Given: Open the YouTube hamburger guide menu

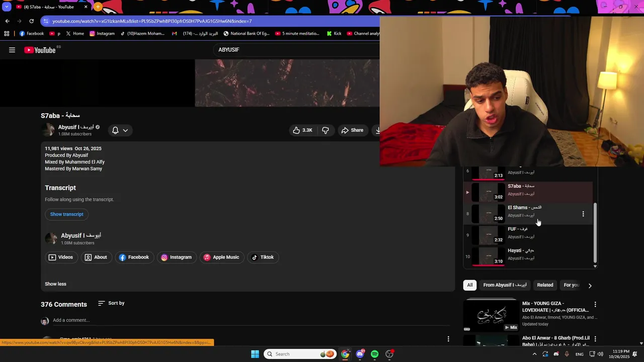Looking at the screenshot, I should click(x=12, y=50).
